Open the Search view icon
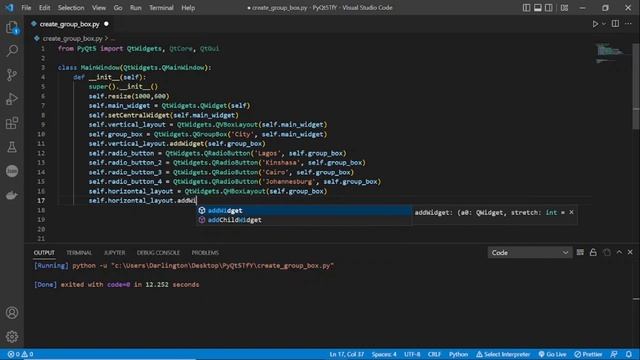Viewport: 640px width, 360px height. (12, 51)
